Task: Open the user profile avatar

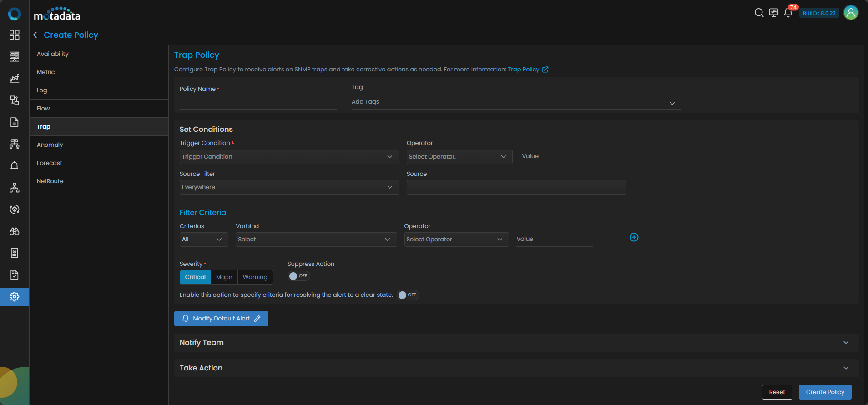Action: (x=851, y=13)
